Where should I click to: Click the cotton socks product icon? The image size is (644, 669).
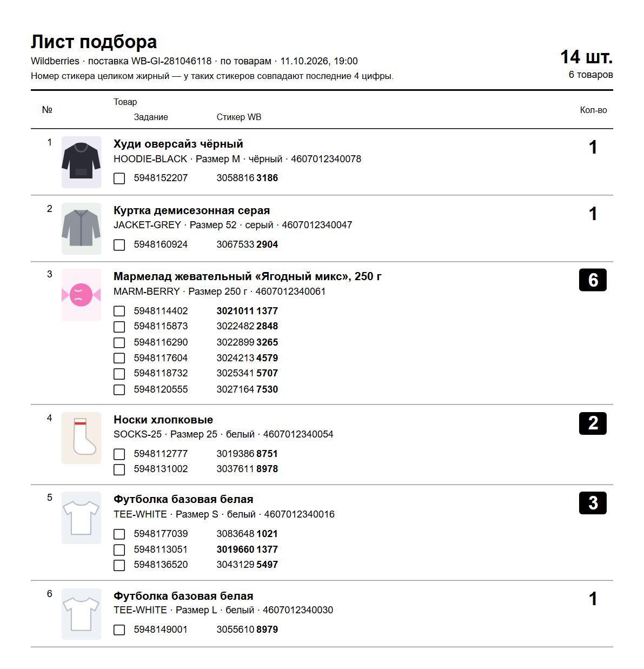click(x=81, y=438)
